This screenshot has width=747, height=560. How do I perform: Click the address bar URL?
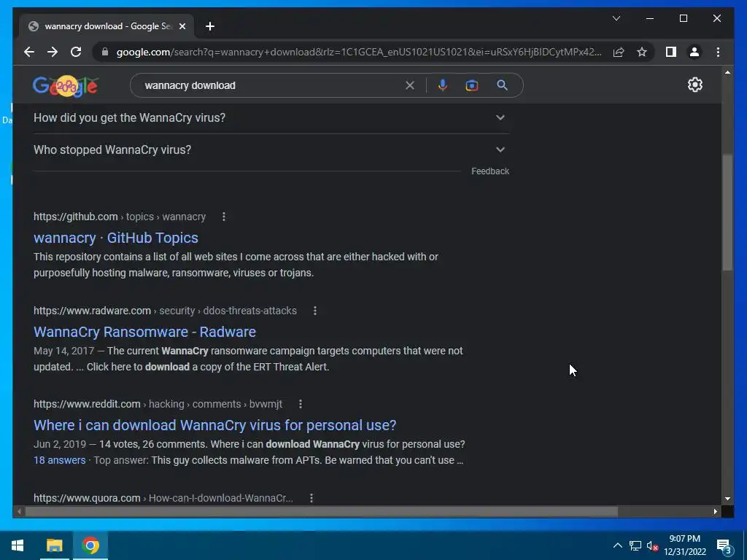coord(358,52)
